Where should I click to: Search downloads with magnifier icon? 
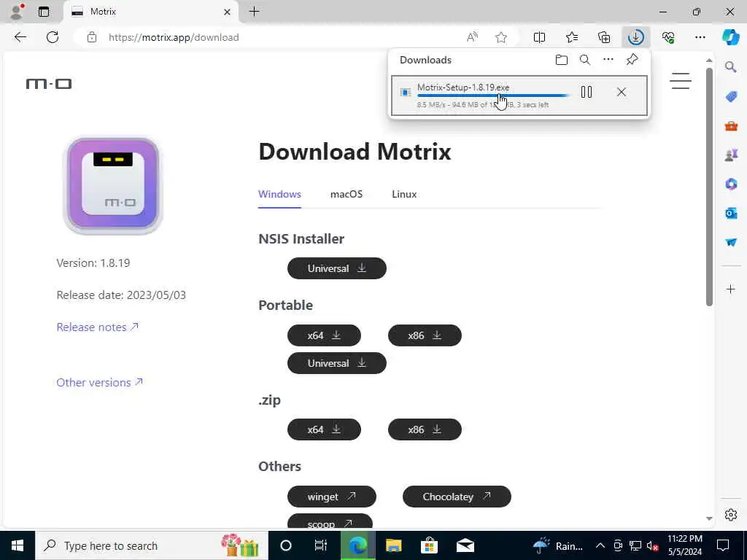pyautogui.click(x=585, y=60)
